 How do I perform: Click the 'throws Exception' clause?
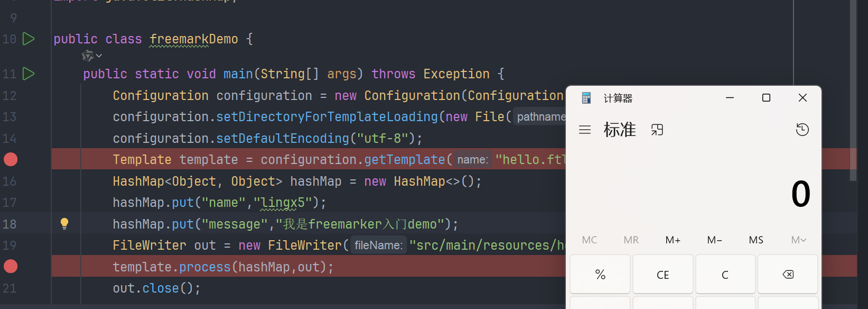point(431,74)
